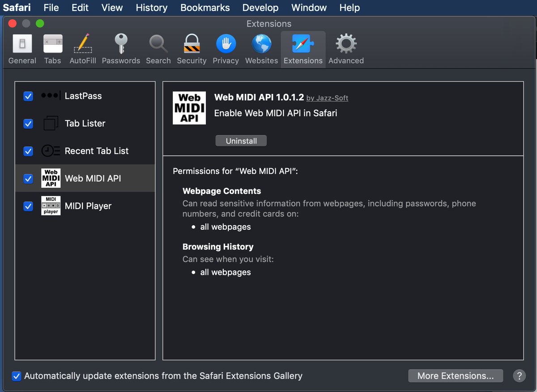This screenshot has height=392, width=537.
Task: Disable the LastPass extension checkbox
Action: pos(28,96)
